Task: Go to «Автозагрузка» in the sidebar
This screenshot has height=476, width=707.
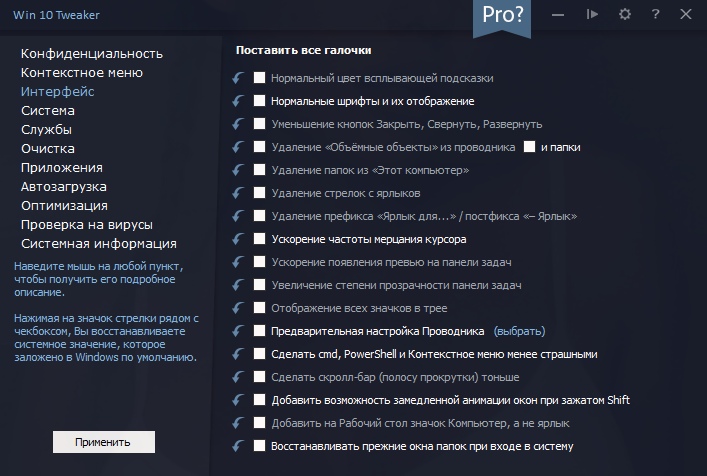Action: coord(64,186)
